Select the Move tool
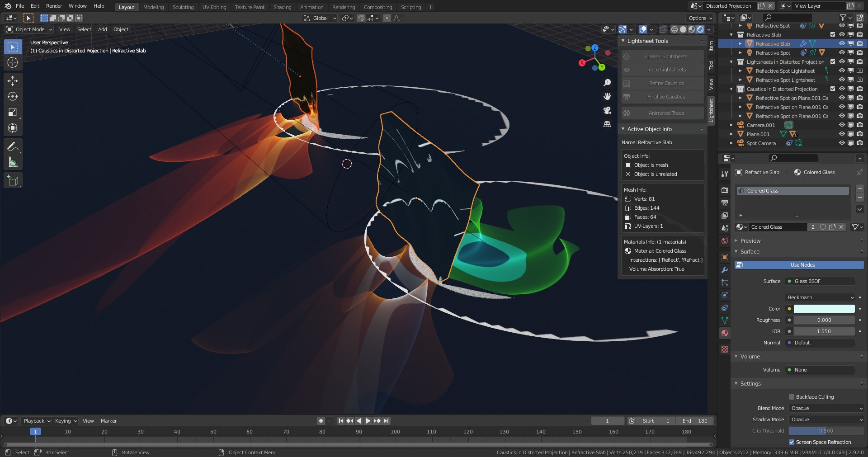Image resolution: width=868 pixels, height=457 pixels. tap(13, 80)
